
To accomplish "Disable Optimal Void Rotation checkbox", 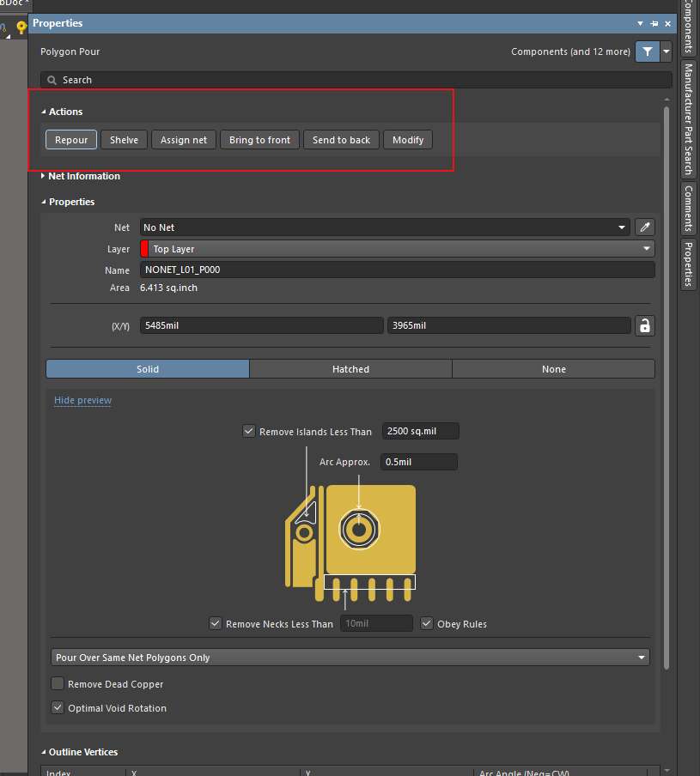I will [58, 707].
